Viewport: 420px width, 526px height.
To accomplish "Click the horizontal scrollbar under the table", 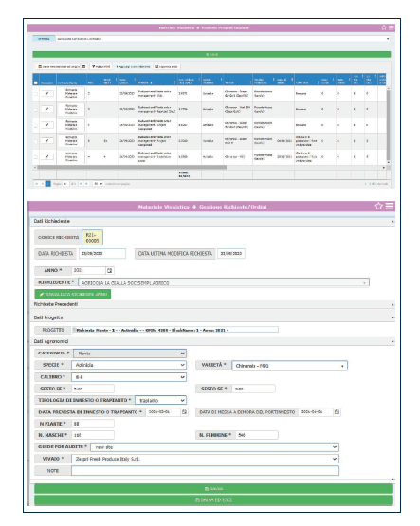I will coord(132,167).
